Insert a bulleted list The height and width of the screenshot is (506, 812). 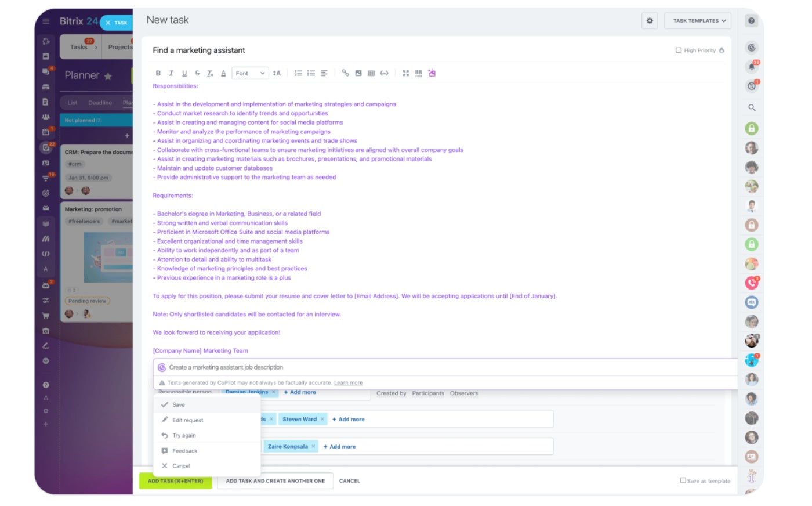311,73
